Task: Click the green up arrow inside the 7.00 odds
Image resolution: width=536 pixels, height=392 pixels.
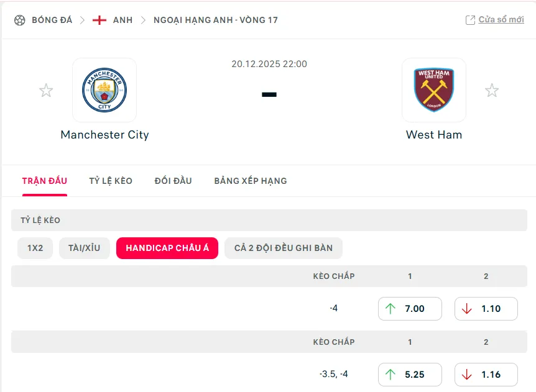Action: point(392,308)
